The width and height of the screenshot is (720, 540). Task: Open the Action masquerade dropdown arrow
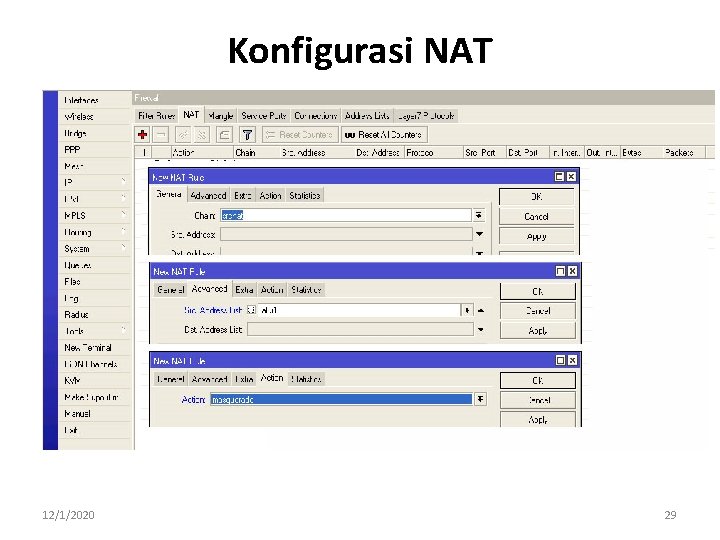[480, 399]
